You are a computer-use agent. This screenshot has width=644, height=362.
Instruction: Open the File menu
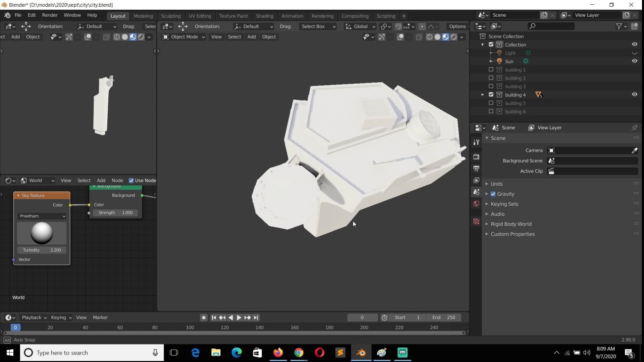click(18, 15)
